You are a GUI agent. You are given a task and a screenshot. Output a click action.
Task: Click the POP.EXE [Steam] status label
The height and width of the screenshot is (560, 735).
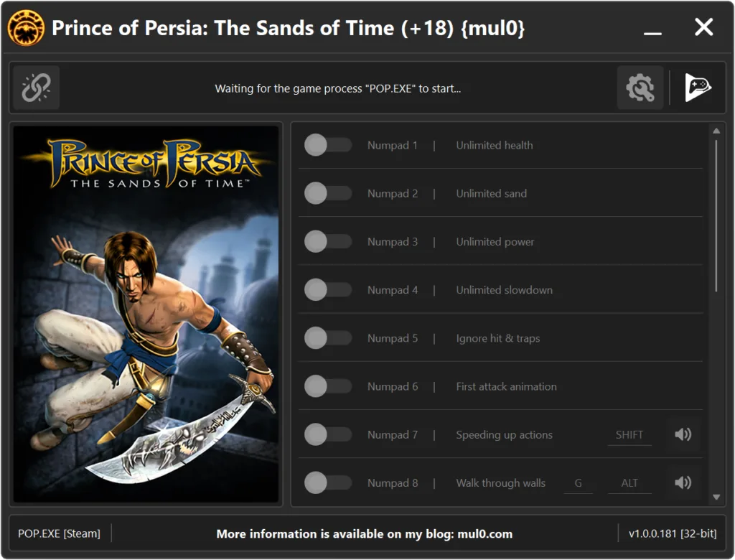[x=59, y=533]
